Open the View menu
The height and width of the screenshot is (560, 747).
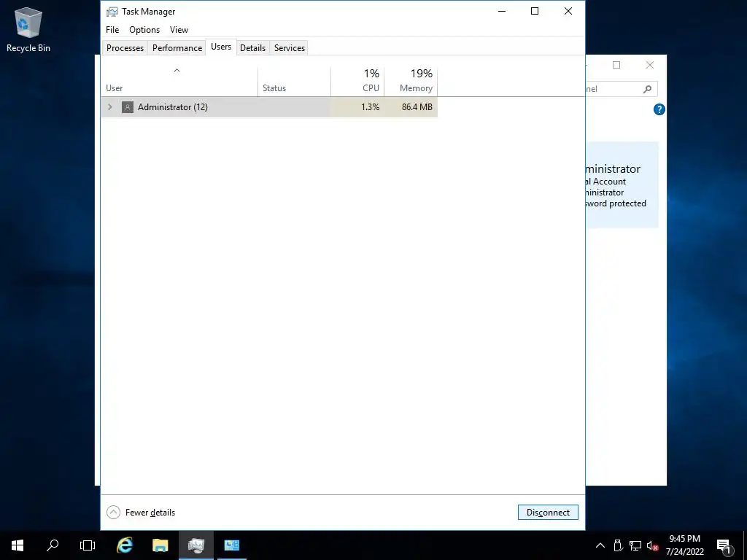(179, 29)
